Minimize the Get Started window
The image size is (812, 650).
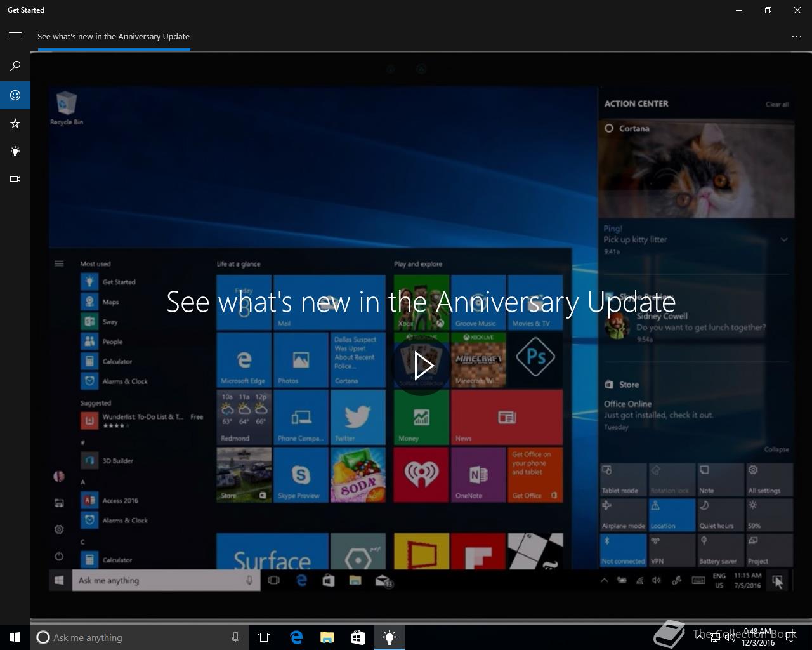pyautogui.click(x=739, y=10)
